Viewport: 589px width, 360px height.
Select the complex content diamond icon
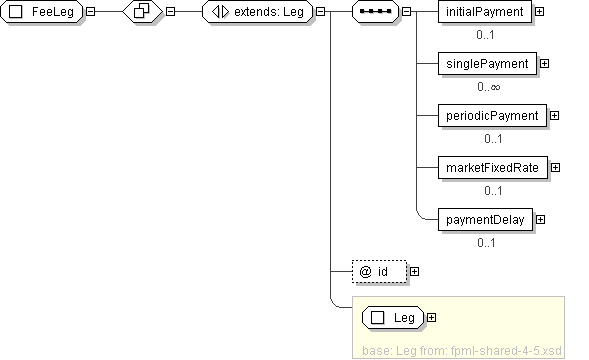(142, 12)
